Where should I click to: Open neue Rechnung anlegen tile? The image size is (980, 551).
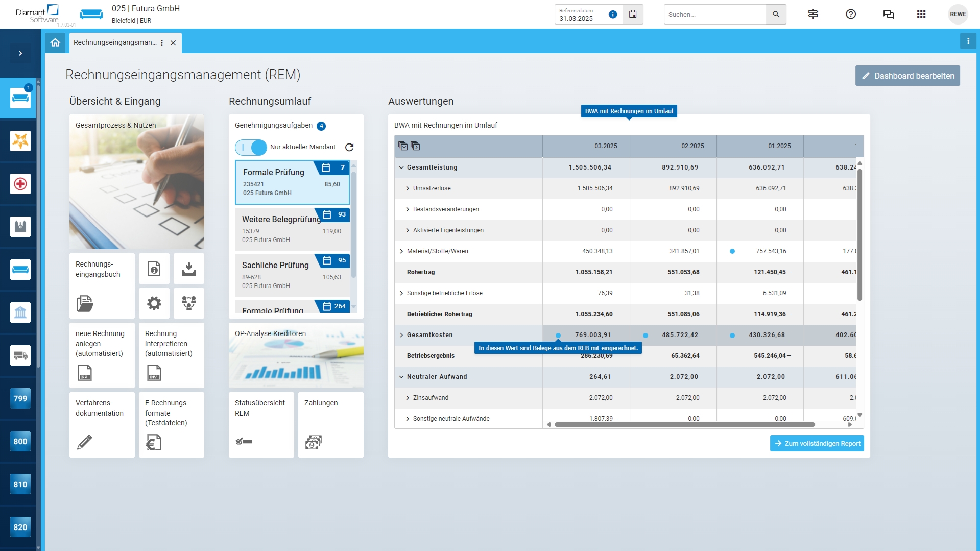tap(102, 355)
